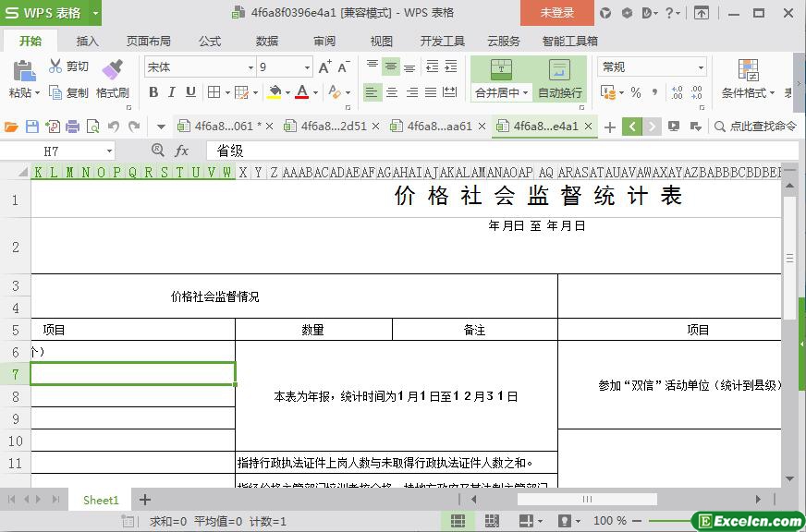Click the Cut (剪切) scissors icon

pos(55,66)
